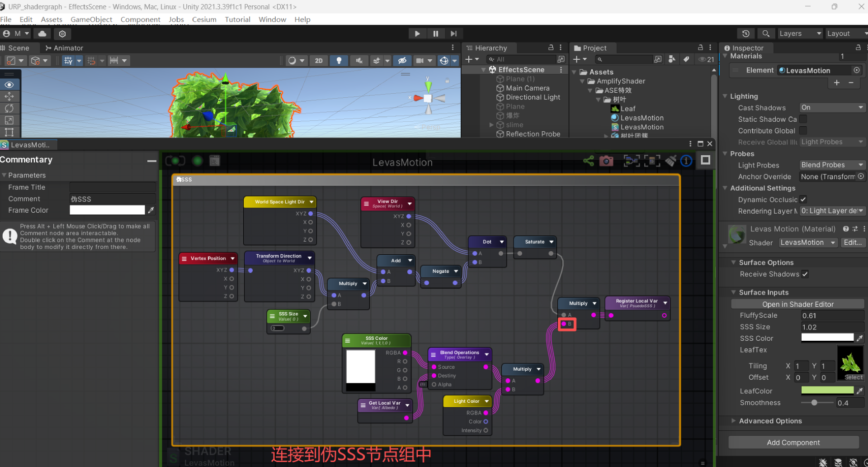Click the Pause button in the Unity toolbar

click(435, 33)
